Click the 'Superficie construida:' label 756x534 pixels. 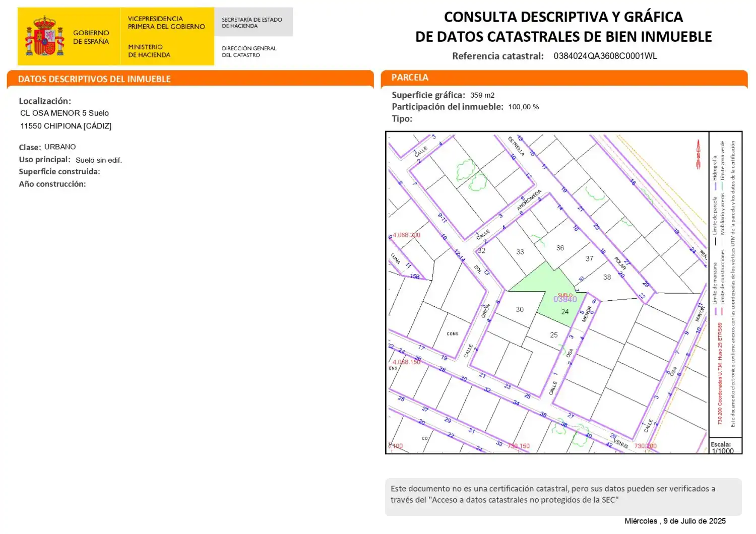pyautogui.click(x=59, y=172)
